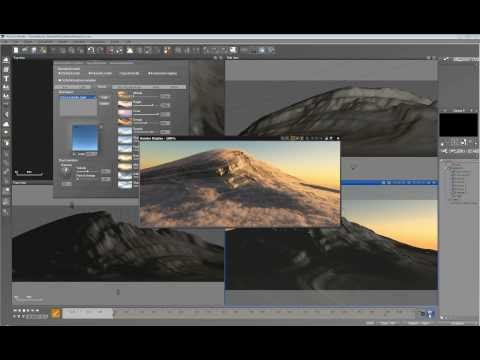Click the white icon ending the top toolbar
Viewport: 480px width, 360px height.
click(x=233, y=50)
